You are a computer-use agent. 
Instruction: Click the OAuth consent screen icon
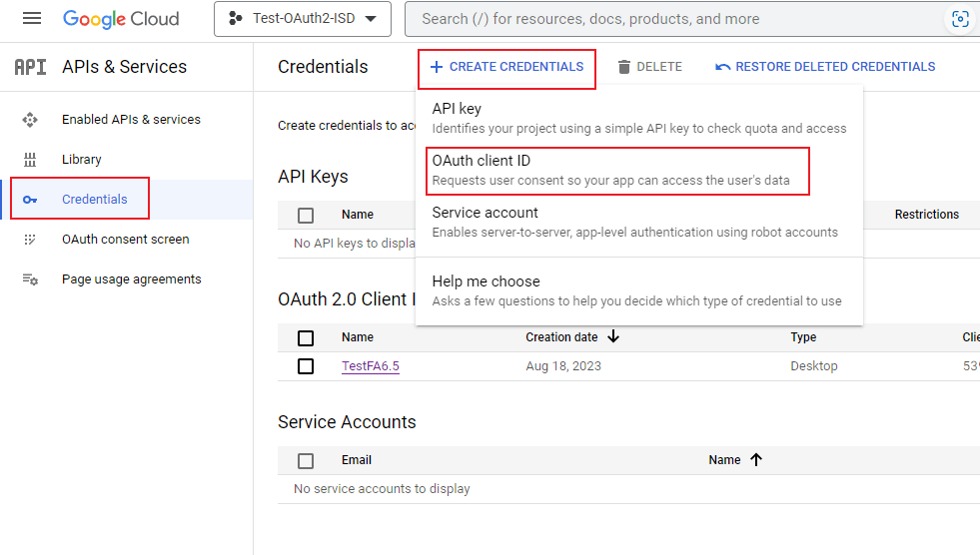click(x=30, y=240)
